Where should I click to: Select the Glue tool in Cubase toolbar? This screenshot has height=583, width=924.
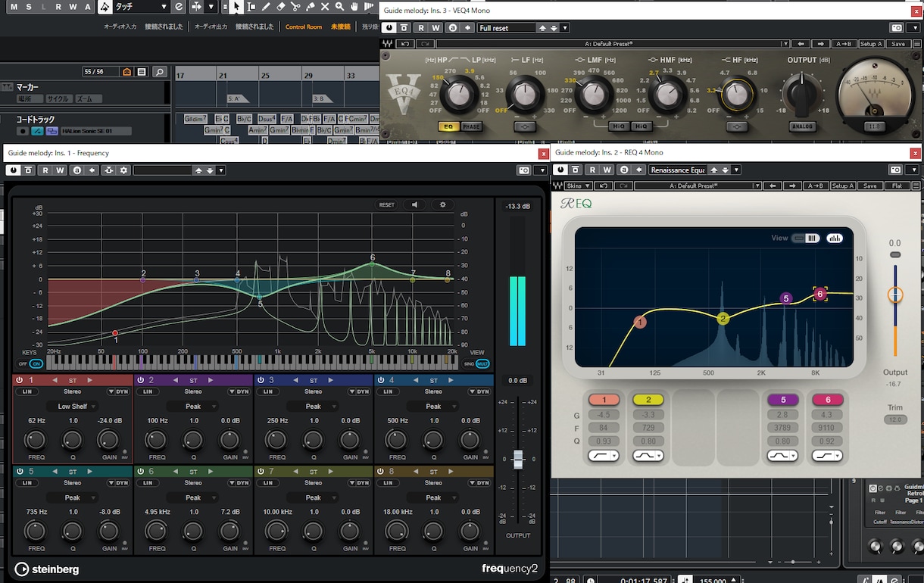coord(311,7)
